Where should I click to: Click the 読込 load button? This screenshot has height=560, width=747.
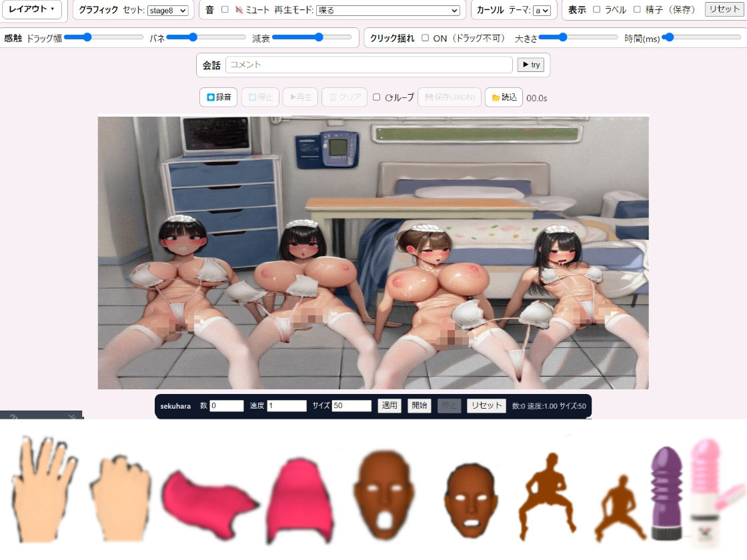[504, 97]
